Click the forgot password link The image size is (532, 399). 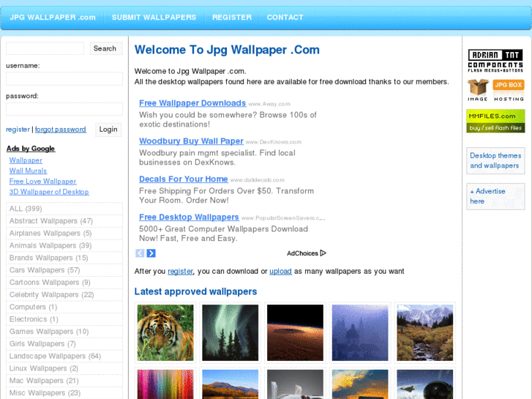tap(61, 130)
